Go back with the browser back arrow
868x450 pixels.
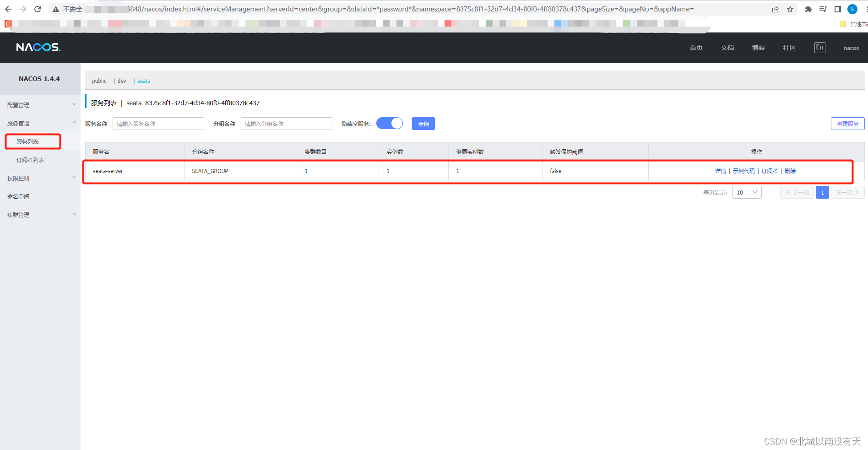(8, 9)
